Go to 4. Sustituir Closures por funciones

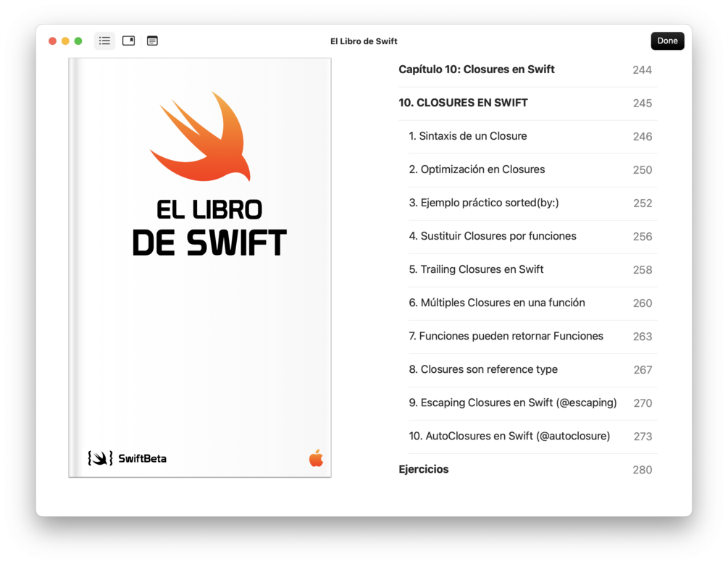532,237
